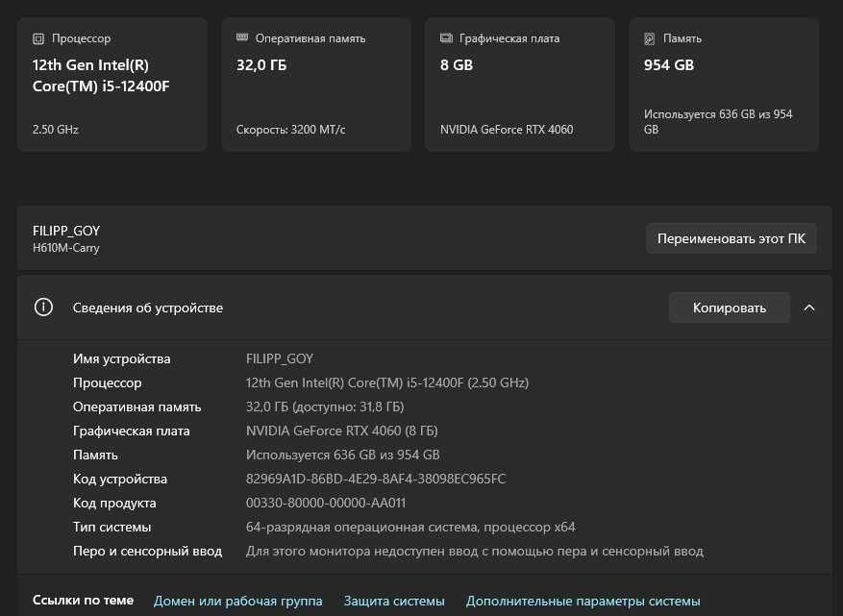Click the 32,0 ГБ RAM card value
The width and height of the screenshot is (843, 616).
coord(261,65)
